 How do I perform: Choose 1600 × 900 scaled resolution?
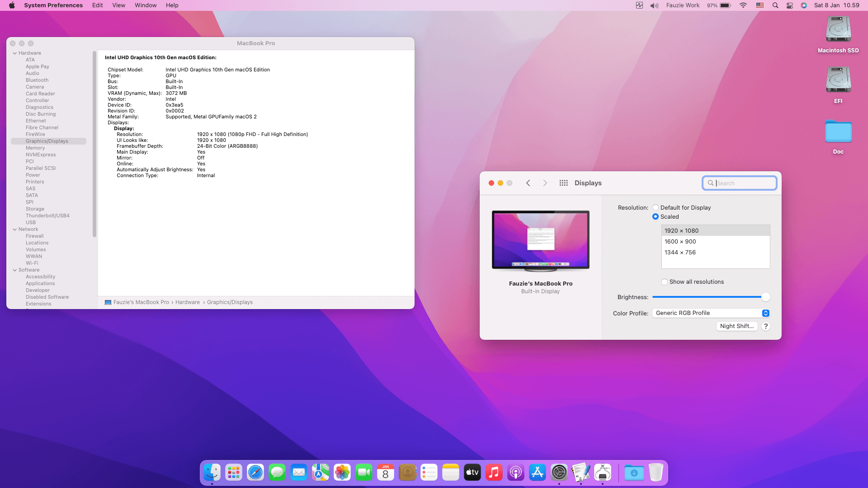click(716, 242)
